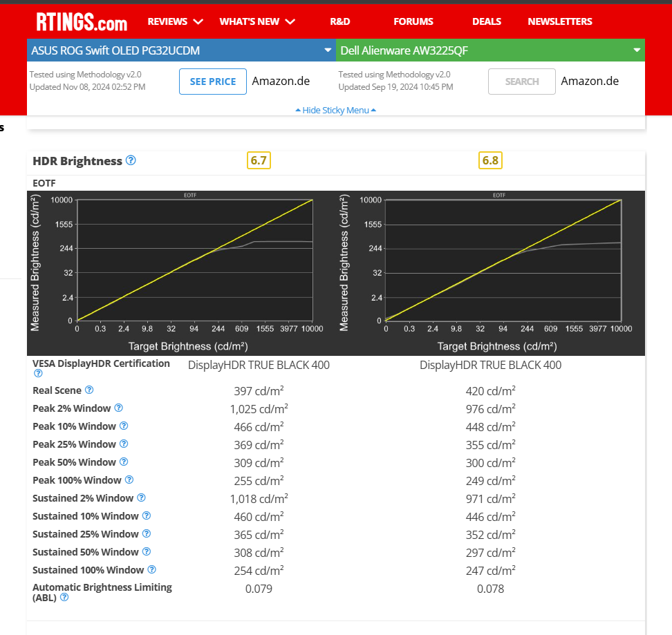Open help icon beside Real Scene
The image size is (672, 635).
click(89, 390)
